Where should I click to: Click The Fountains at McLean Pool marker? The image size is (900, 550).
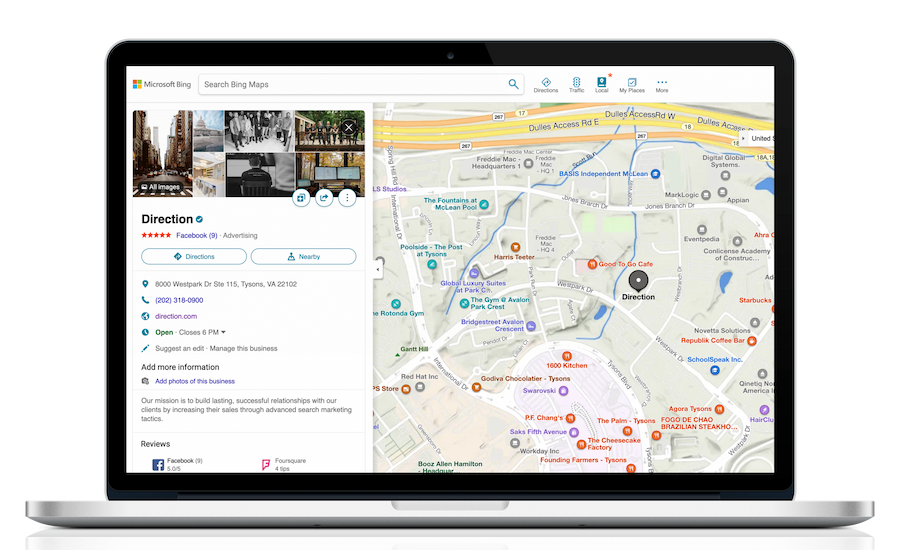[484, 204]
